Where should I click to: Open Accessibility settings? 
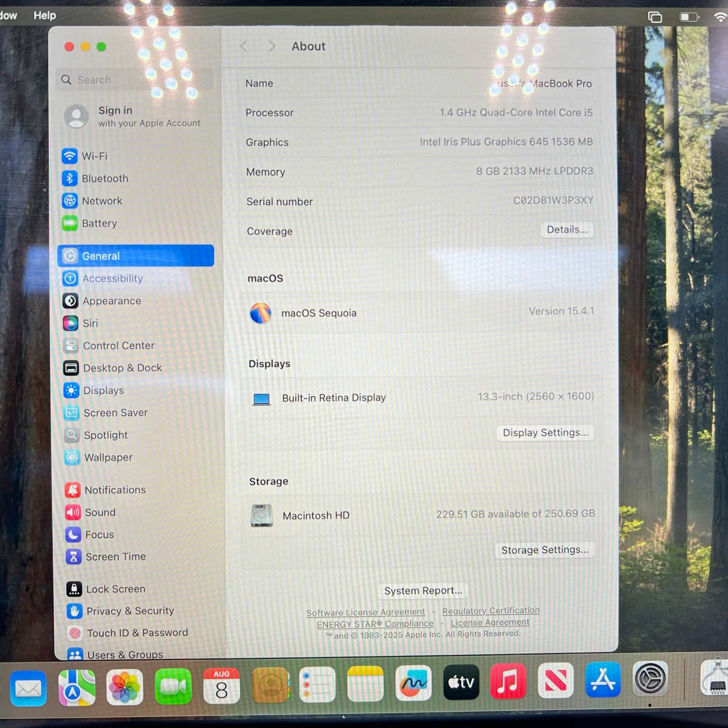[135, 278]
